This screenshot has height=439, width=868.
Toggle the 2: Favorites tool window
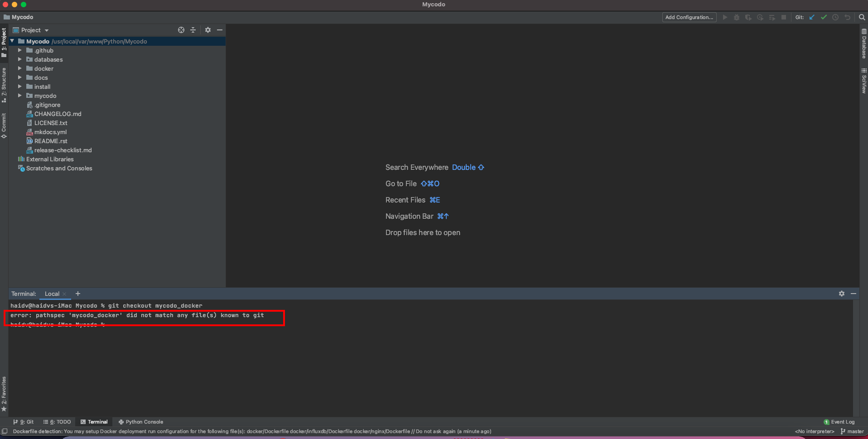pyautogui.click(x=4, y=392)
